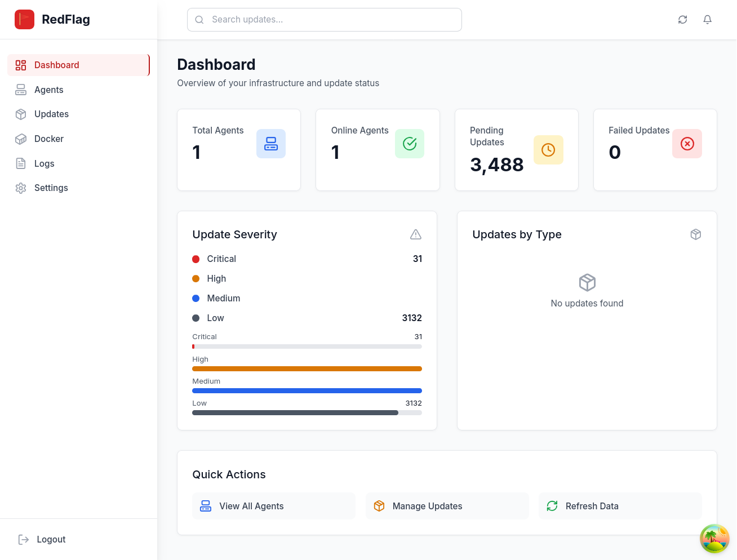
Task: Click the package icon on Updates by Type card
Action: click(x=696, y=234)
